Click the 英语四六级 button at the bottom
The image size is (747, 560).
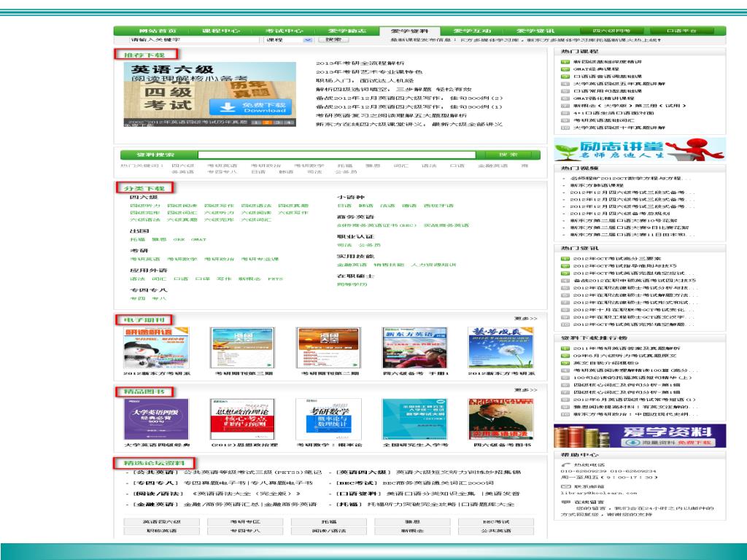click(161, 522)
